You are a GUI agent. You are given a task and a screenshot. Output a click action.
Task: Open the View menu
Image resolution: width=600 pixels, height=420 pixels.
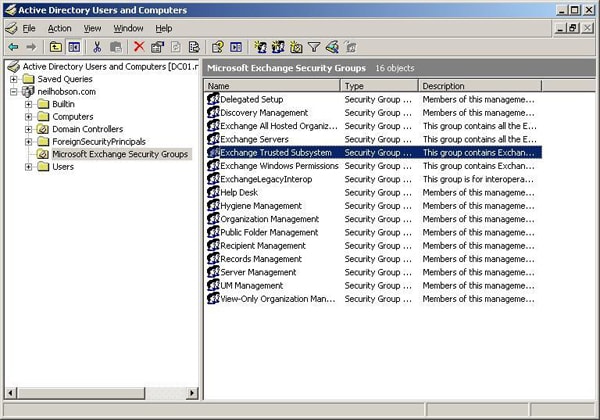point(92,28)
